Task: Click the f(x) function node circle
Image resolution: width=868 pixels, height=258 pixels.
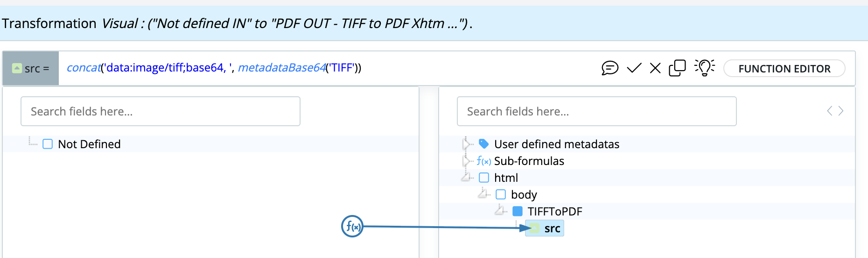Action: point(352,227)
